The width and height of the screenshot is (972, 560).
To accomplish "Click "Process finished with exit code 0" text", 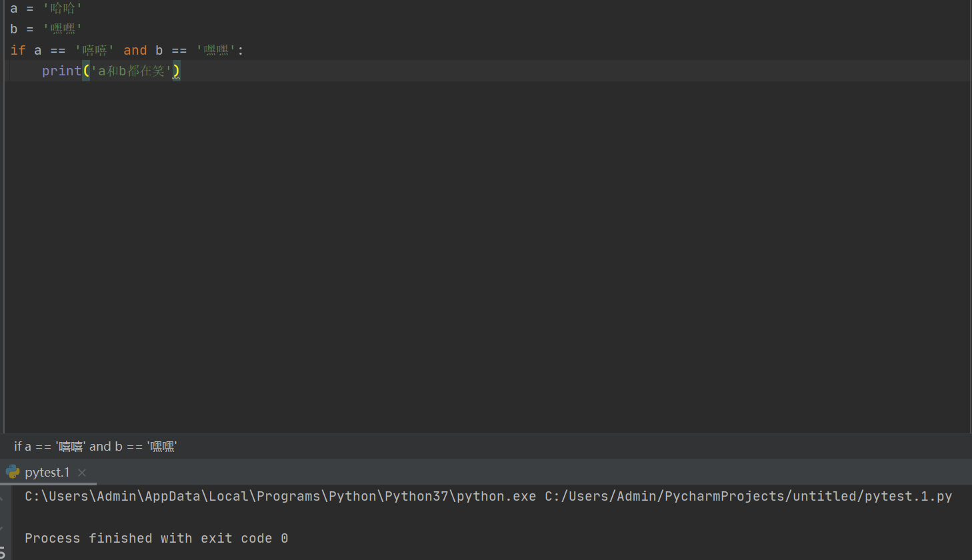I will pyautogui.click(x=157, y=538).
